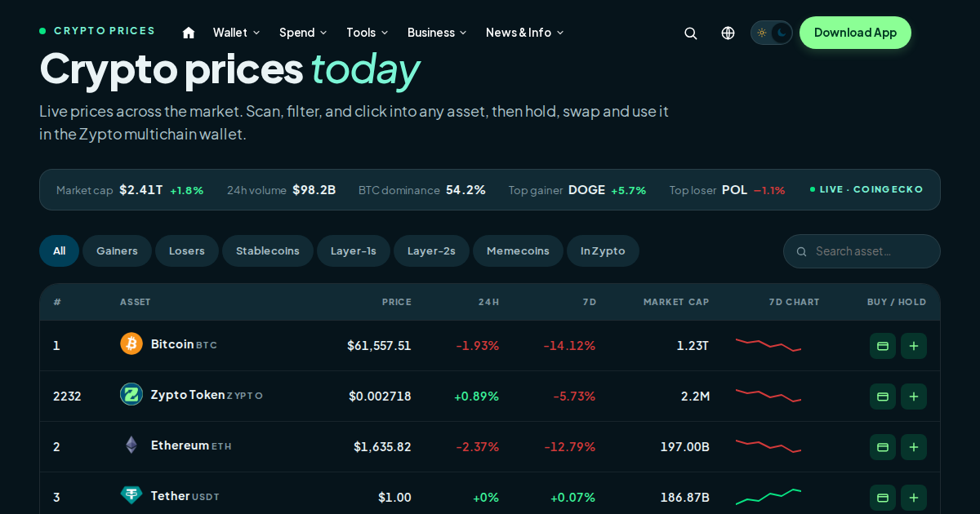Add Tether with plus icon
The height and width of the screenshot is (514, 980).
tap(914, 498)
